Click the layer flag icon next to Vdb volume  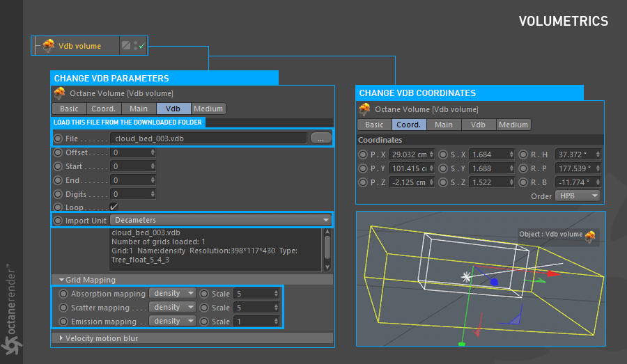coord(126,45)
